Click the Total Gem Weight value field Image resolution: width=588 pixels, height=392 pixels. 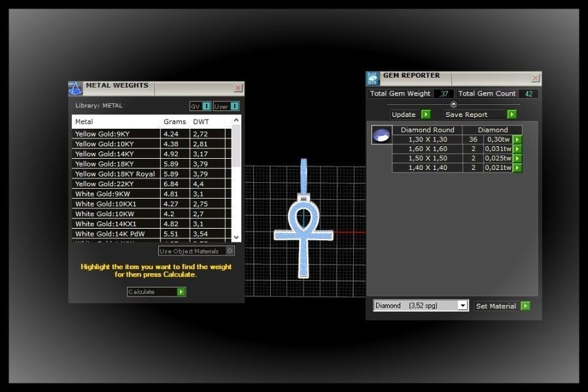pos(443,93)
